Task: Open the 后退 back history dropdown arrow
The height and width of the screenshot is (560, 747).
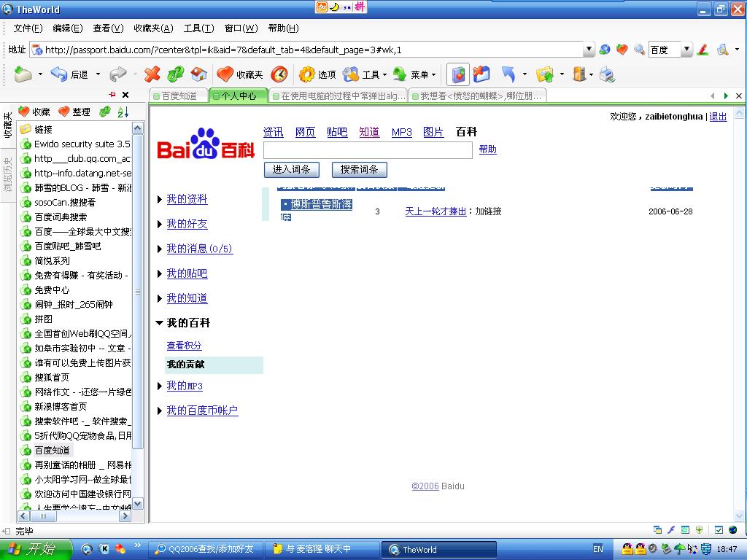Action: coord(98,74)
